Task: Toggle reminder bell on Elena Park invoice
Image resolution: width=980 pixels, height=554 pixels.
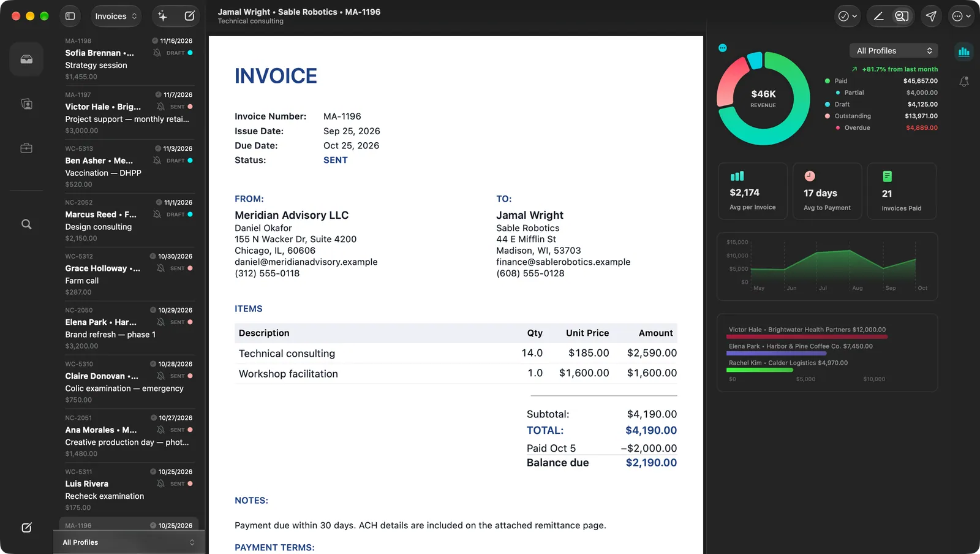Action: point(160,322)
